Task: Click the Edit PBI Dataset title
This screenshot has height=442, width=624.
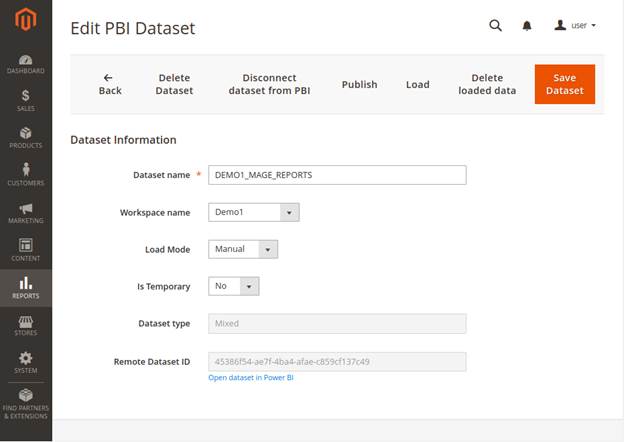Action: pos(133,28)
